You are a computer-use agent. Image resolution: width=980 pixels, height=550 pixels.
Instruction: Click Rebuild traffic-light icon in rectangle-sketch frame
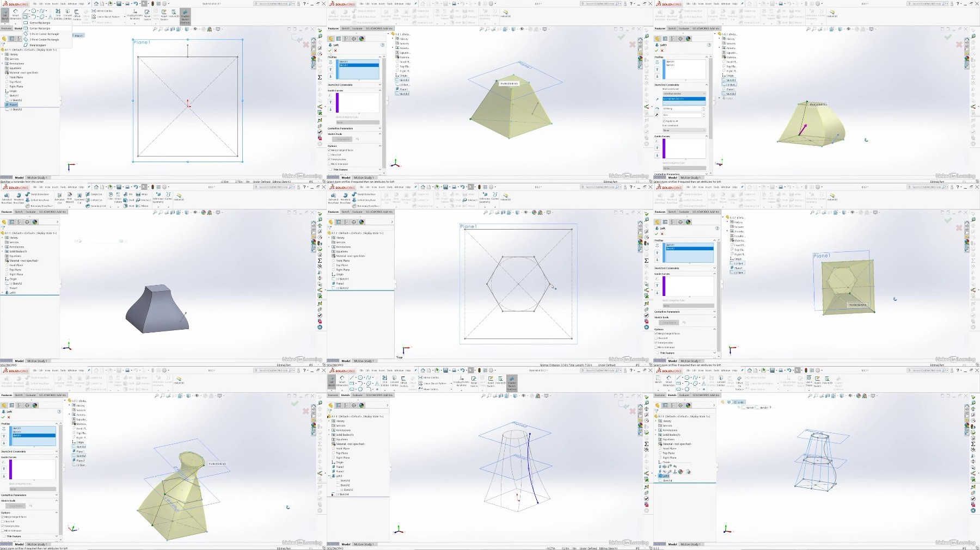152,4
